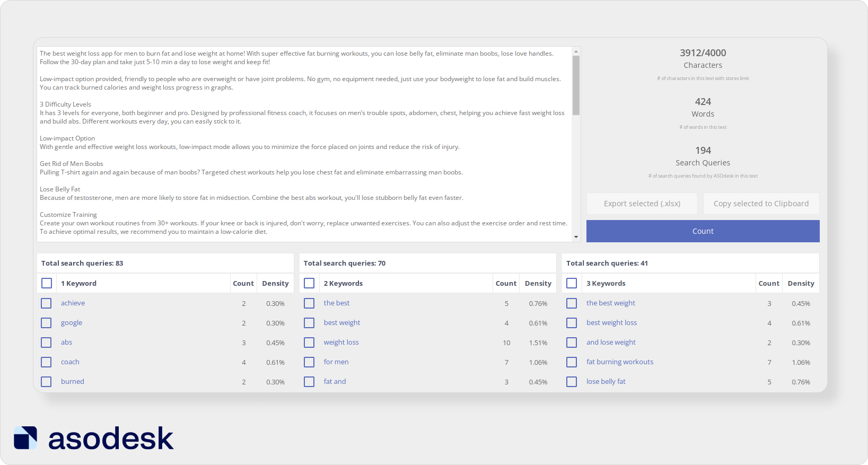Click the 'best weight loss' keyword link
This screenshot has height=465, width=868.
[611, 323]
